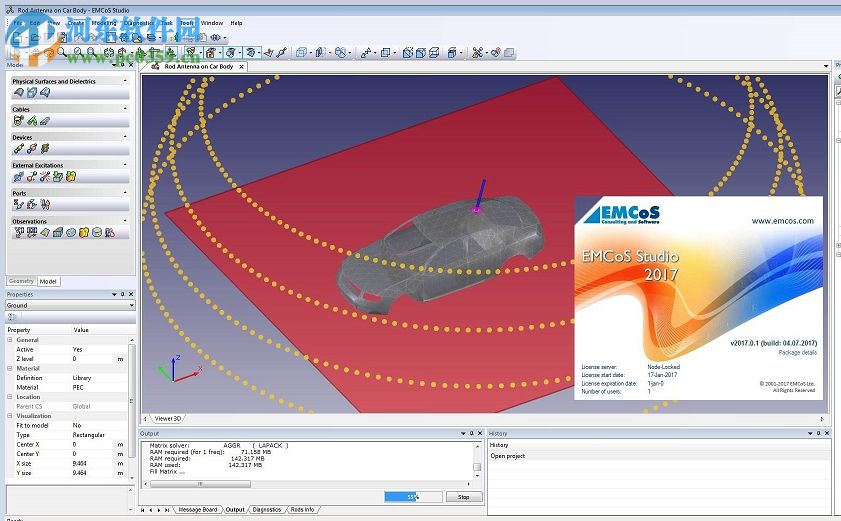Click the fifth round icon in Observations
Viewport: 841px width, 521px height.
(x=71, y=232)
